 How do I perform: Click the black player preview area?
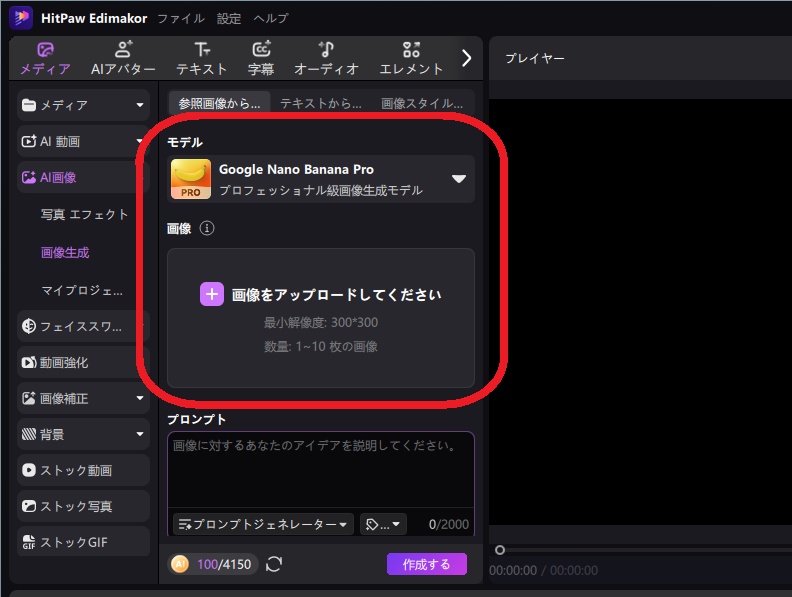tap(640, 311)
